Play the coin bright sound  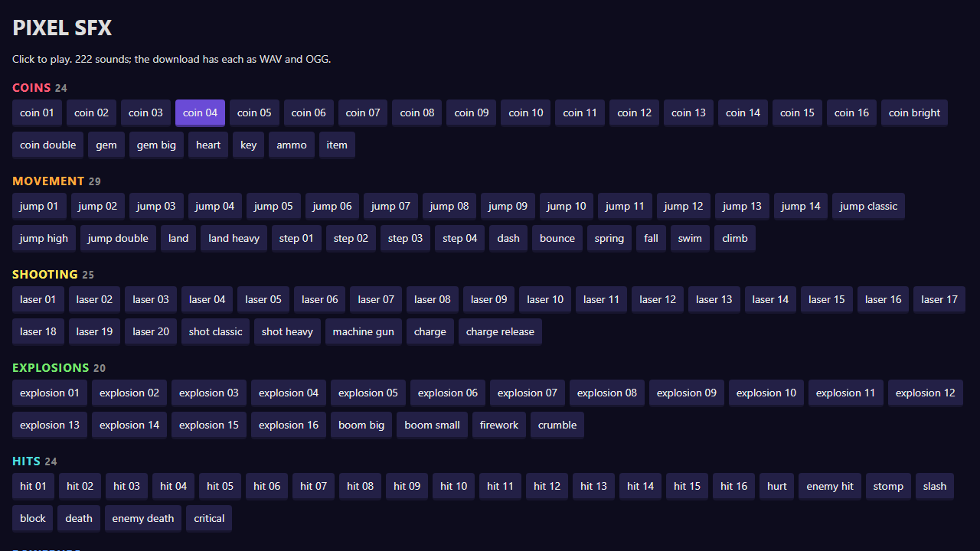coord(914,112)
